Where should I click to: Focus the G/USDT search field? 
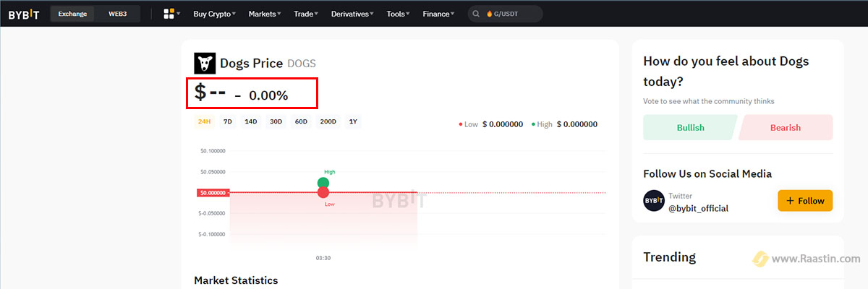[506, 14]
